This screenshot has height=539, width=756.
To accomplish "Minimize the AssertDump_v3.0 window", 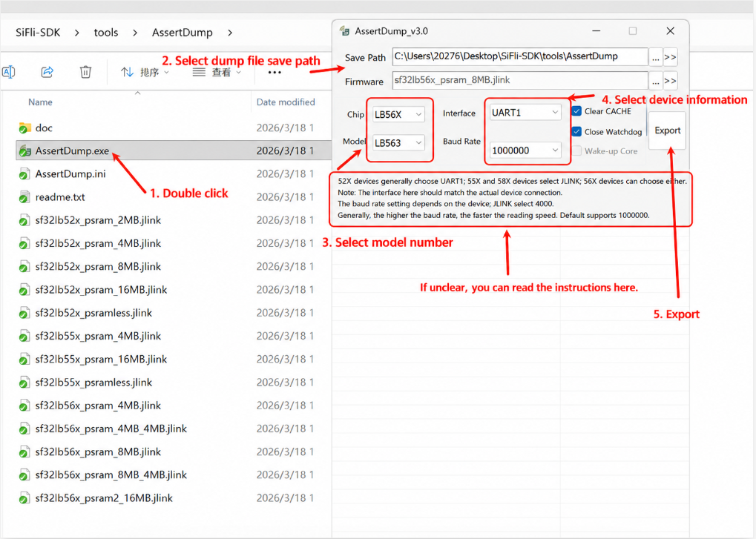I will coord(596,31).
